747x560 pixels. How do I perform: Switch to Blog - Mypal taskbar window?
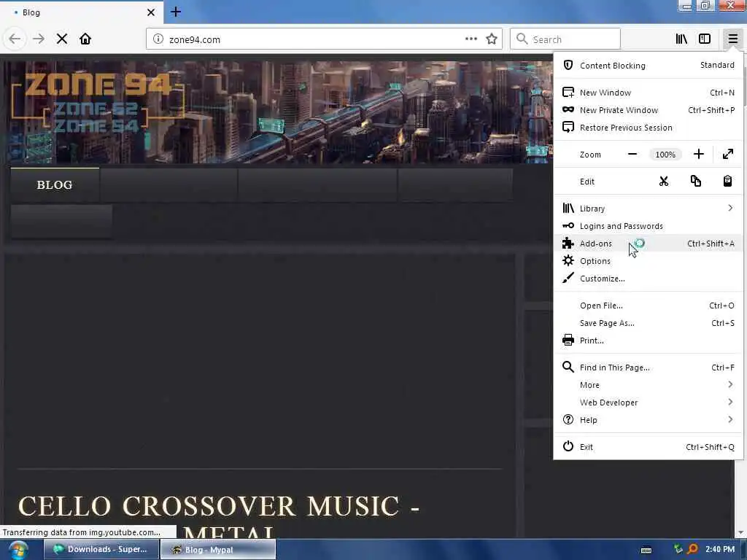tap(217, 550)
